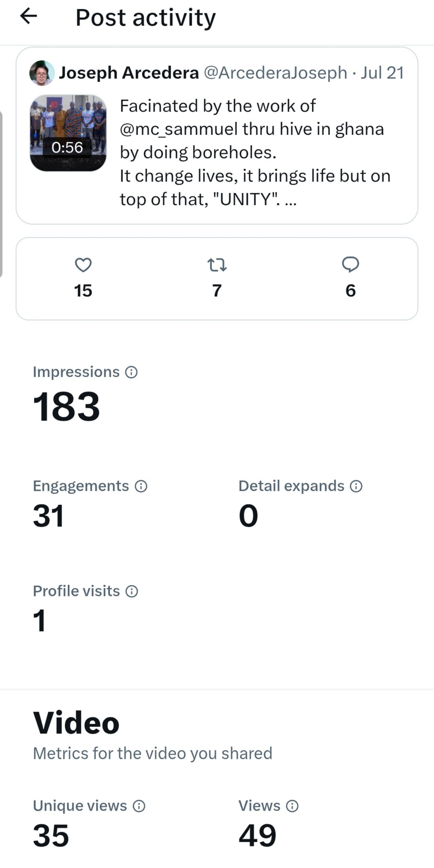434x868 pixels.
Task: Open the Joseph Arcedera display name
Action: click(129, 73)
